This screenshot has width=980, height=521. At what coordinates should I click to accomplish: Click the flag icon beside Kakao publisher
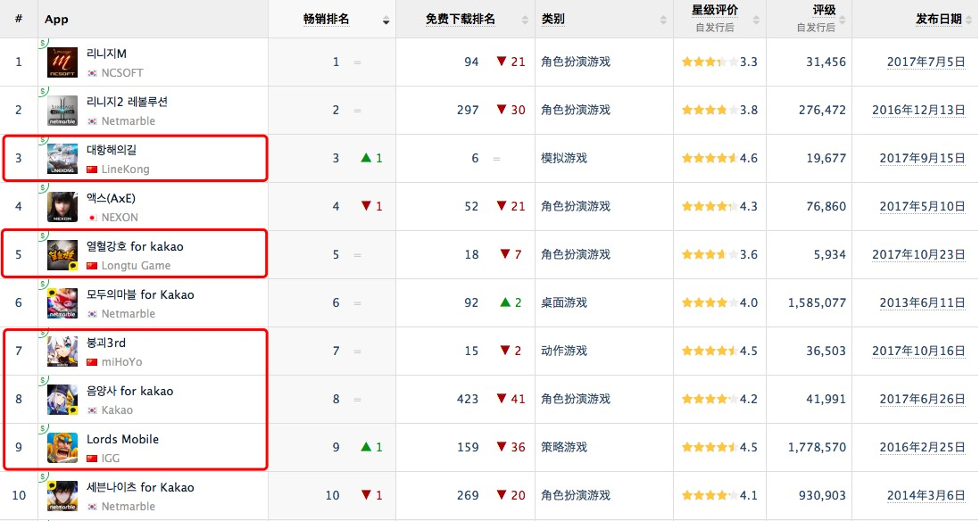[x=93, y=409]
